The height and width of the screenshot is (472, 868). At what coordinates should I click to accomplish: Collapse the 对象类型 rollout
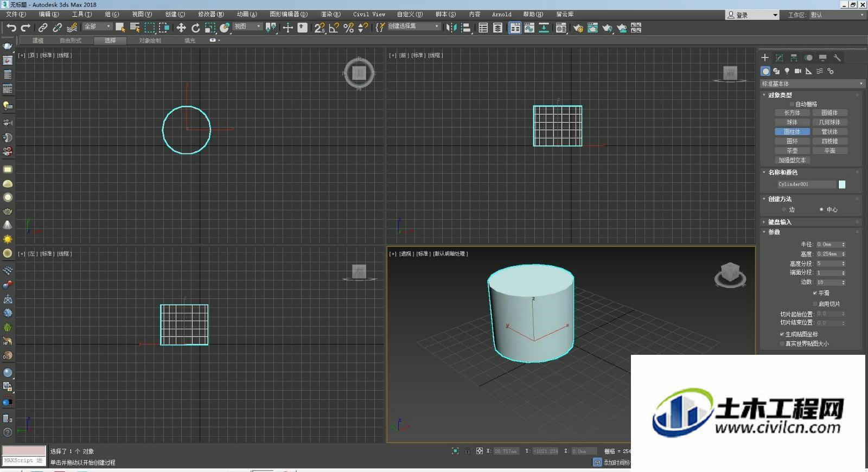point(780,95)
